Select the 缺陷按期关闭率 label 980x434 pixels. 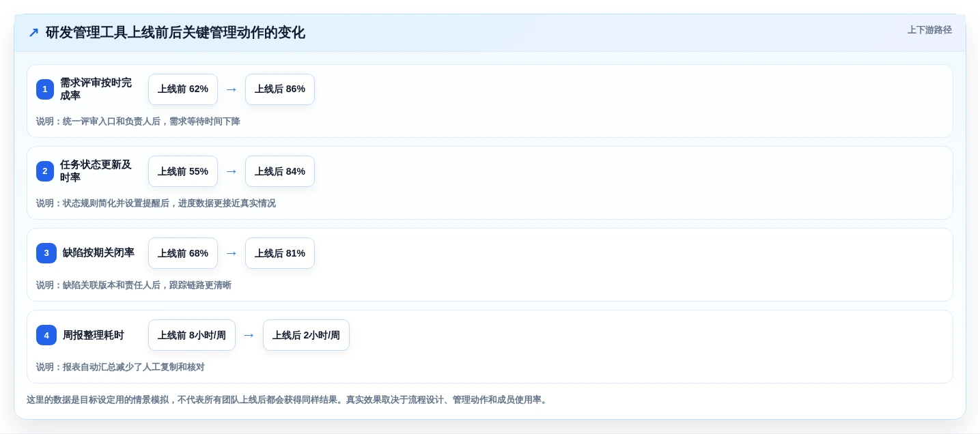[x=99, y=253]
